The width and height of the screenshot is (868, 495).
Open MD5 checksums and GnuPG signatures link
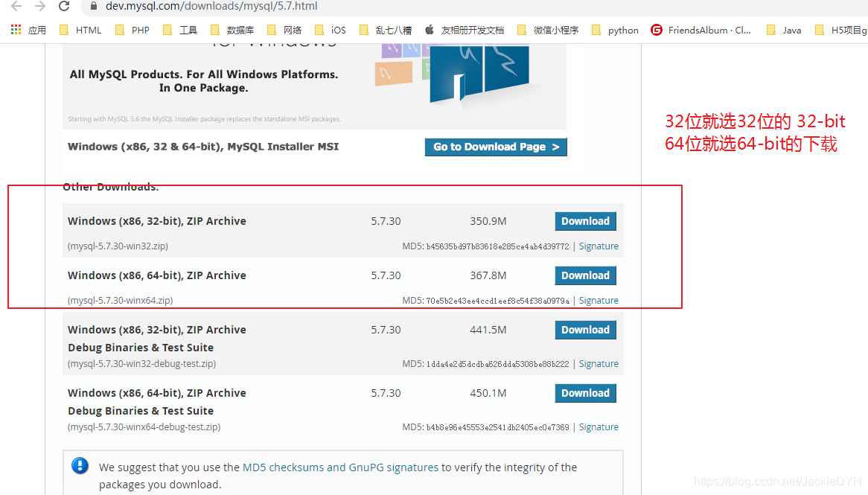[340, 467]
